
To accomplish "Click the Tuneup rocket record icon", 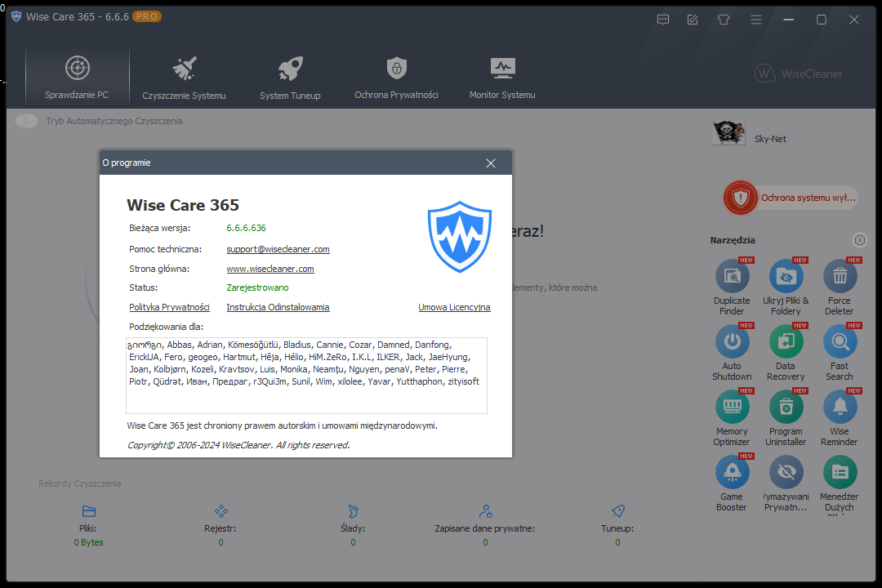I will 617,511.
